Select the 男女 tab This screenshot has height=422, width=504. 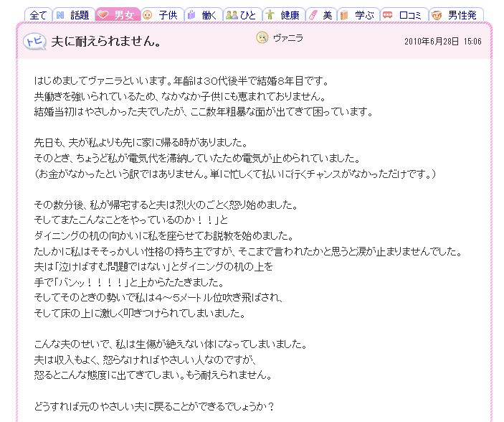(x=118, y=15)
